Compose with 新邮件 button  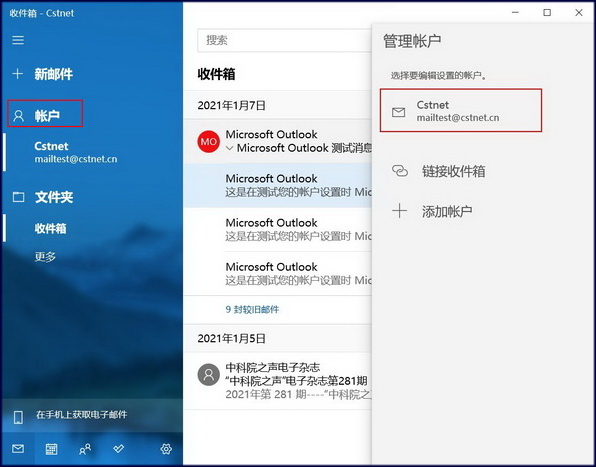(x=42, y=74)
